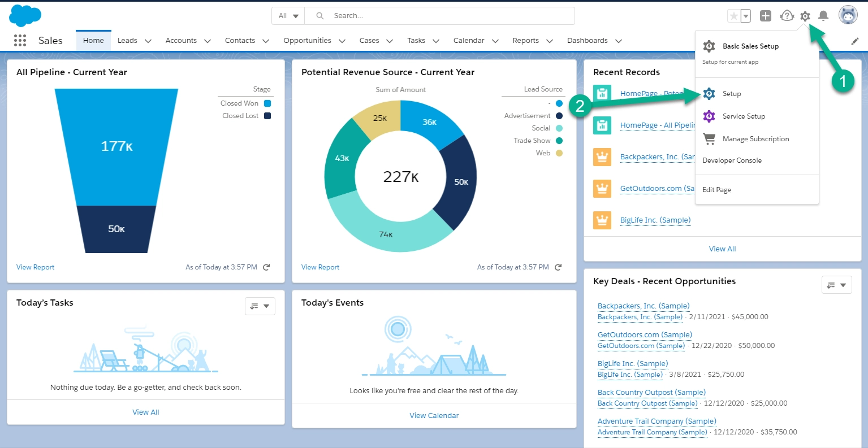Viewport: 868px width, 448px height.
Task: Open the Reports tab
Action: tap(525, 41)
